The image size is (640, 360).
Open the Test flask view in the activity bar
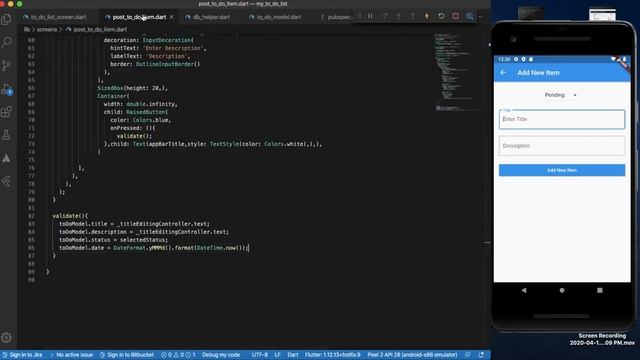point(7,135)
